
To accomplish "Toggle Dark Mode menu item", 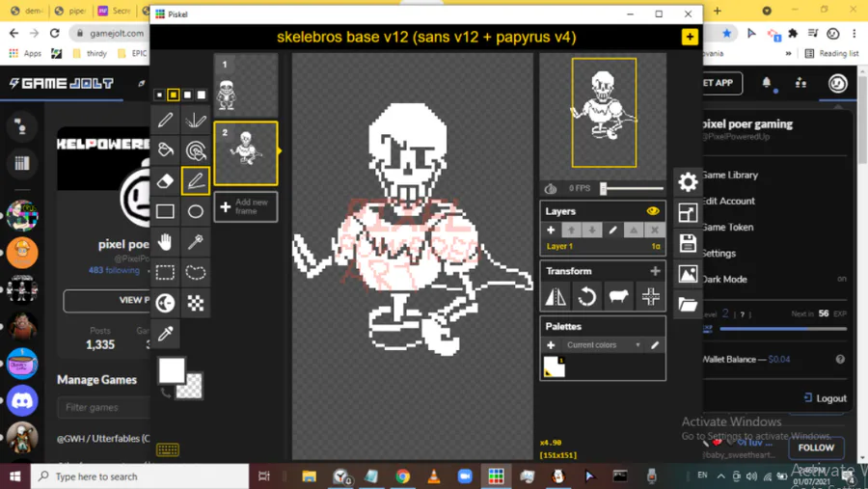I will (724, 279).
